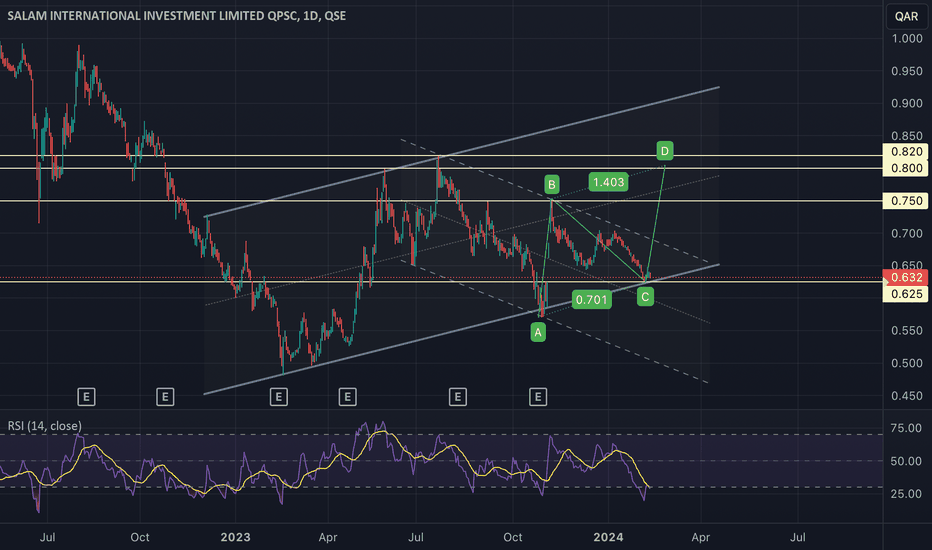
Task: Select pattern point A label
Action: pyautogui.click(x=538, y=332)
